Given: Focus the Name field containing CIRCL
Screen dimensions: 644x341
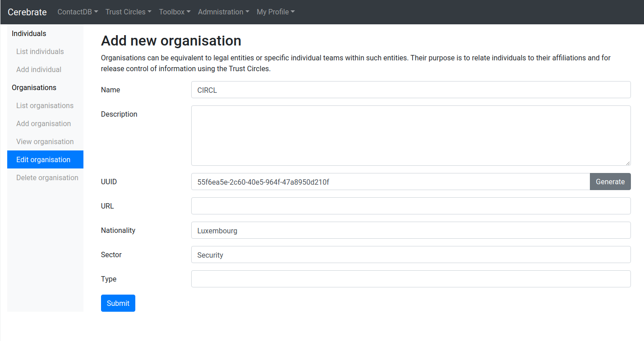Looking at the screenshot, I should [x=410, y=90].
